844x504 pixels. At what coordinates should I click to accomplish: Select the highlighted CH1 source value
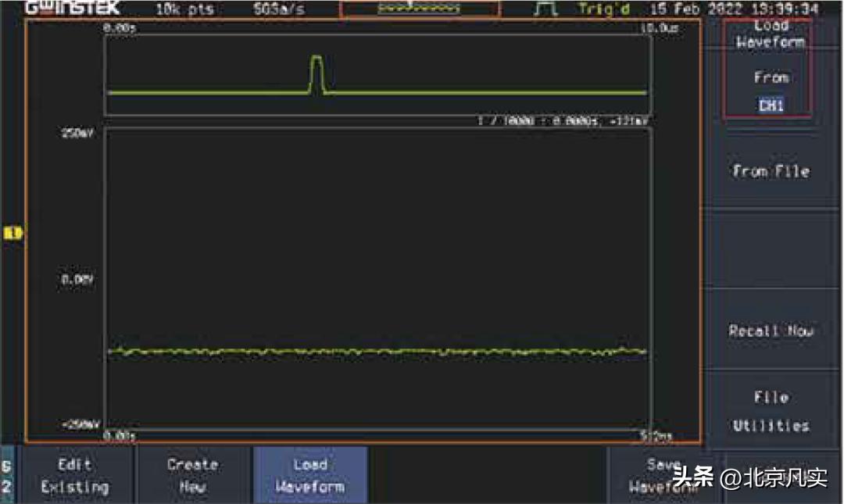tap(771, 105)
